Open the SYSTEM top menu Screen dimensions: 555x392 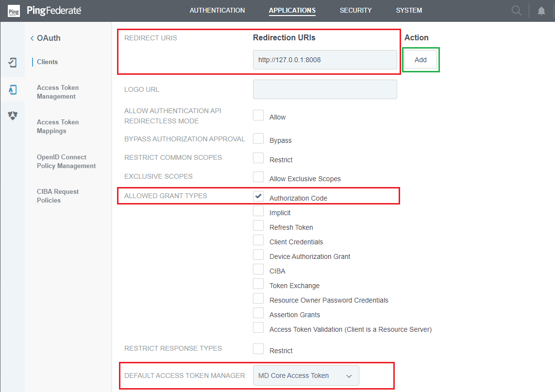(x=409, y=10)
